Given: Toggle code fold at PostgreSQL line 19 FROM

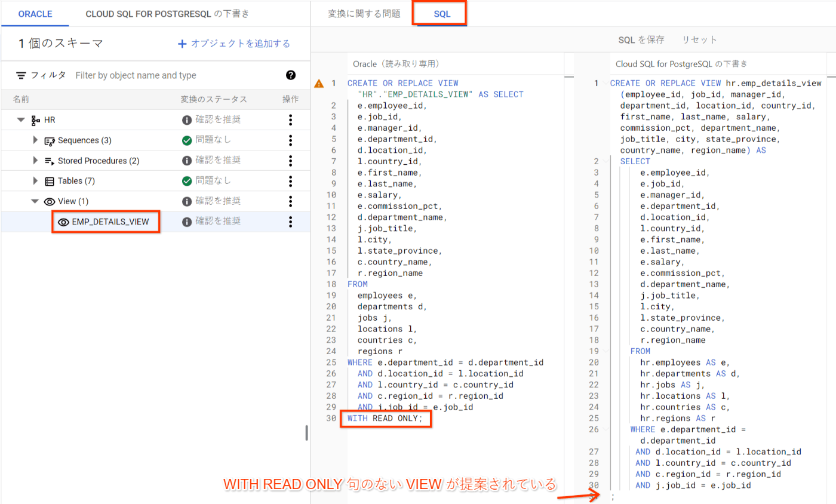Looking at the screenshot, I should (605, 351).
